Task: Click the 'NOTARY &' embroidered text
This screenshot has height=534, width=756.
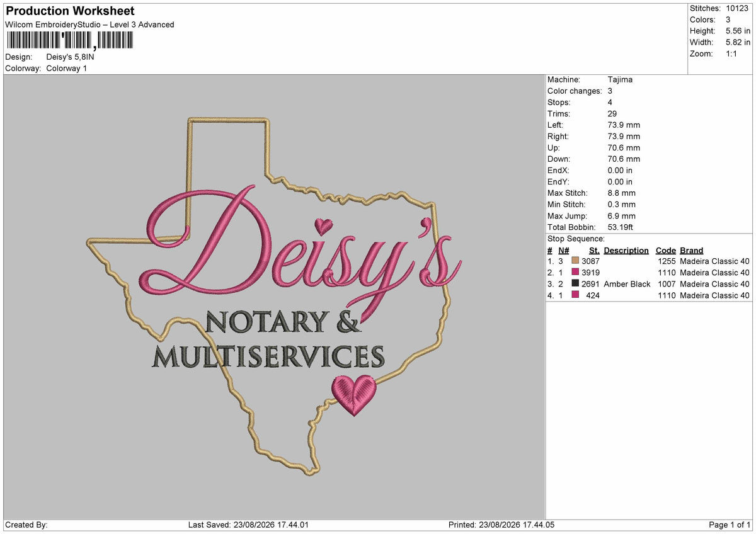Action: 283,322
